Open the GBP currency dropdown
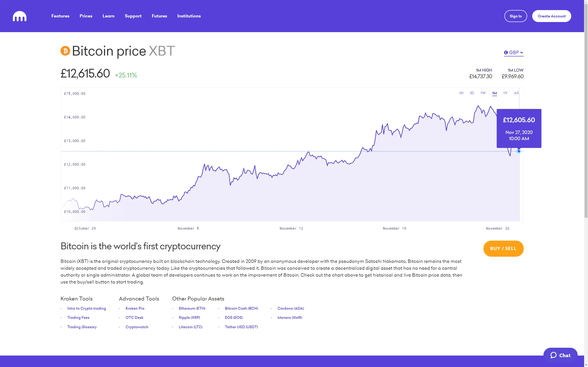 514,53
